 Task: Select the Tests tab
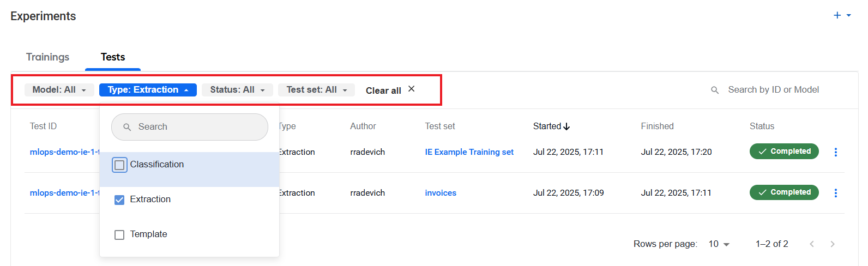click(x=113, y=57)
